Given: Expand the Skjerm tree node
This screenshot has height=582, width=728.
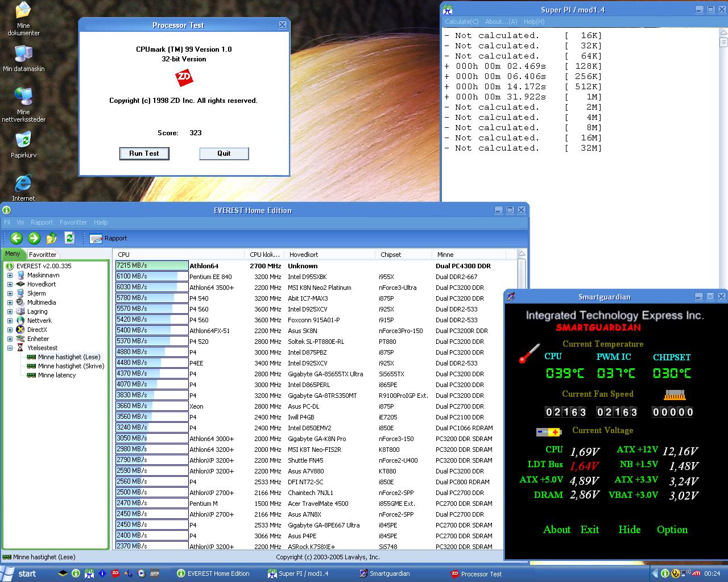Looking at the screenshot, I should [10, 293].
